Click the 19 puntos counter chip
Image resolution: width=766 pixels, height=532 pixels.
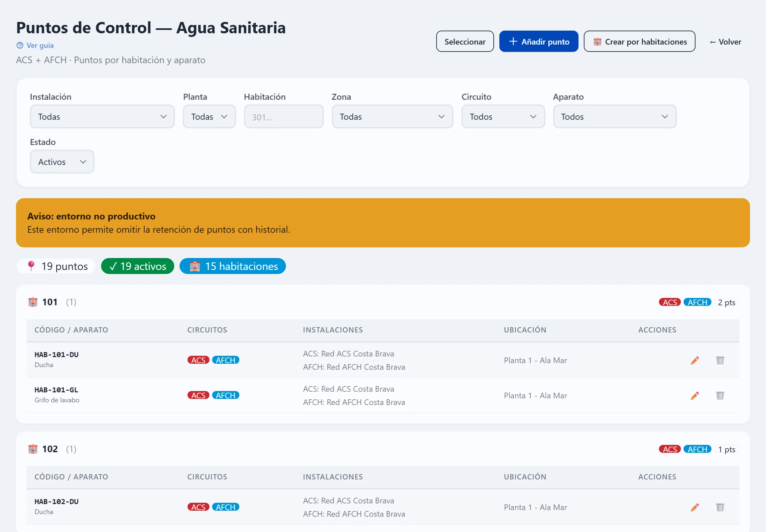[56, 266]
